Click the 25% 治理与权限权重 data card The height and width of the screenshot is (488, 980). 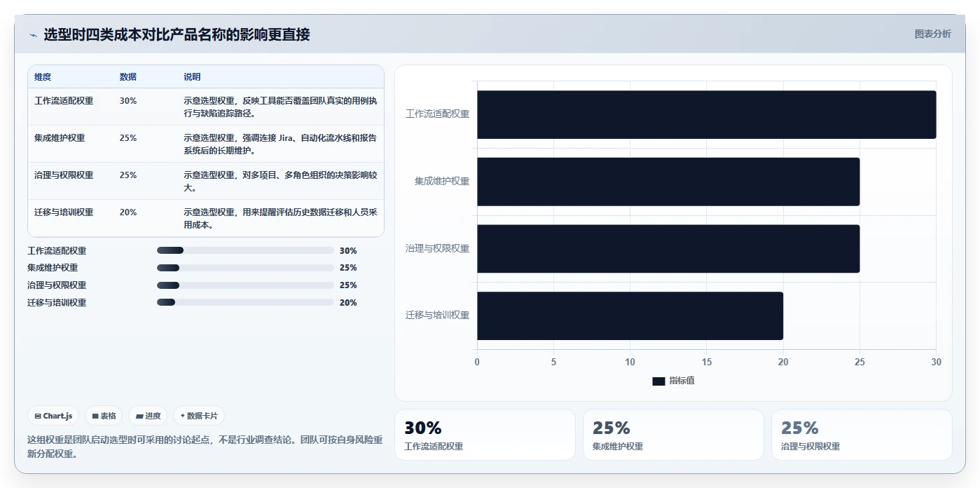(862, 435)
